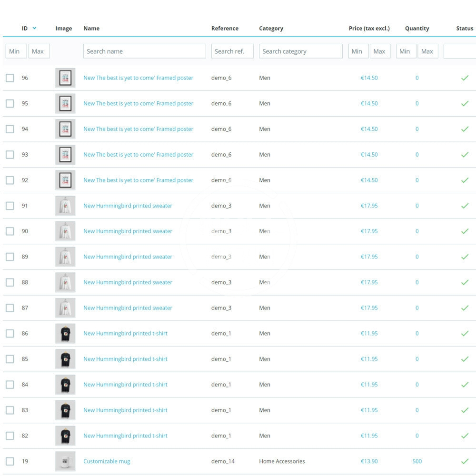Click the t-shirt thumbnail for product 84
Viewport: 476px width, 476px height.
(65, 385)
